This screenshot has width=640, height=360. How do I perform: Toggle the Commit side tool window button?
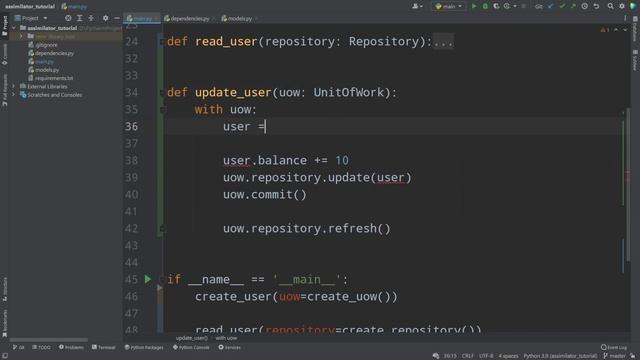coord(4,54)
